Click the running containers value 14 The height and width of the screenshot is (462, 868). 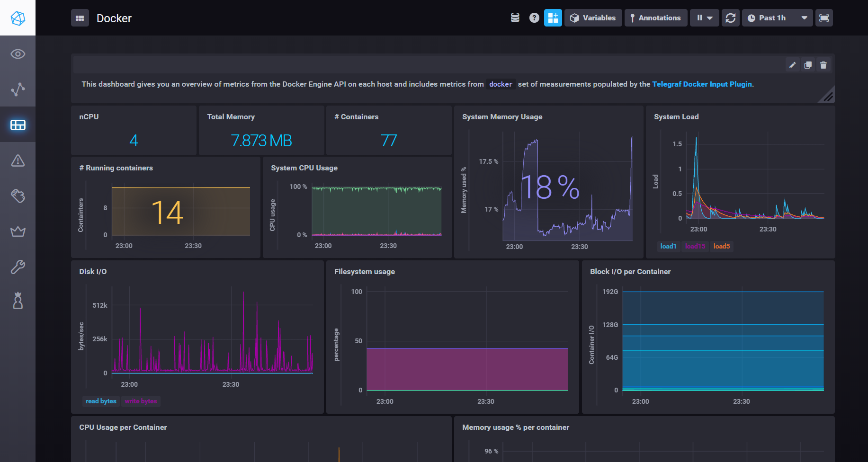click(x=167, y=213)
